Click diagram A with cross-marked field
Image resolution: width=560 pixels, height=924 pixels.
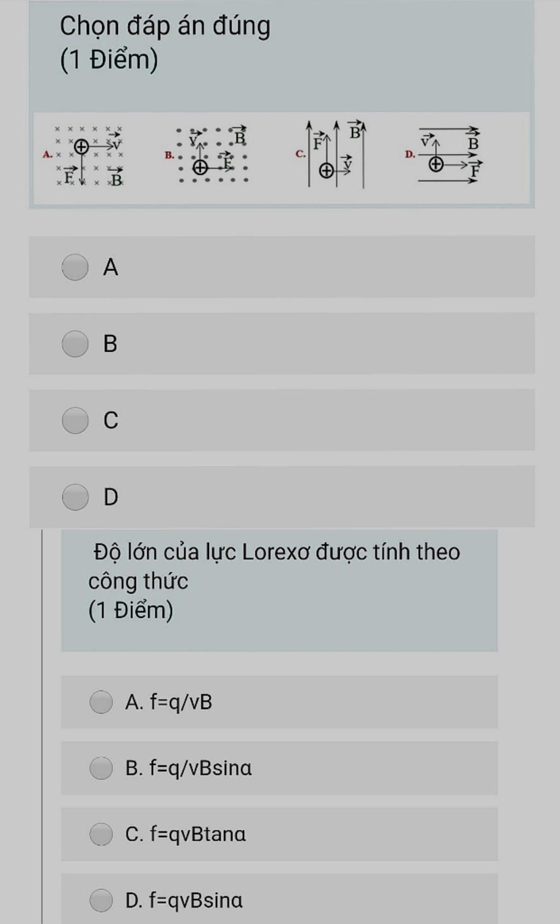click(x=85, y=156)
